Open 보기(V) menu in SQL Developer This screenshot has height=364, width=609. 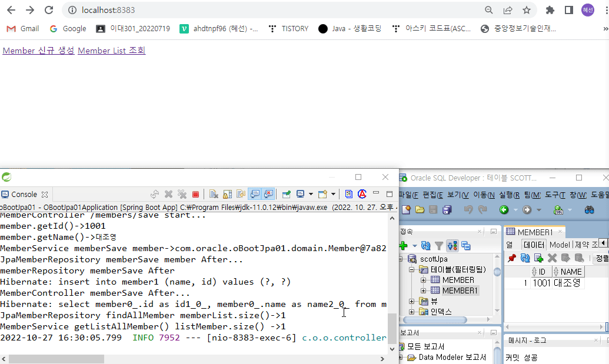[x=458, y=195]
